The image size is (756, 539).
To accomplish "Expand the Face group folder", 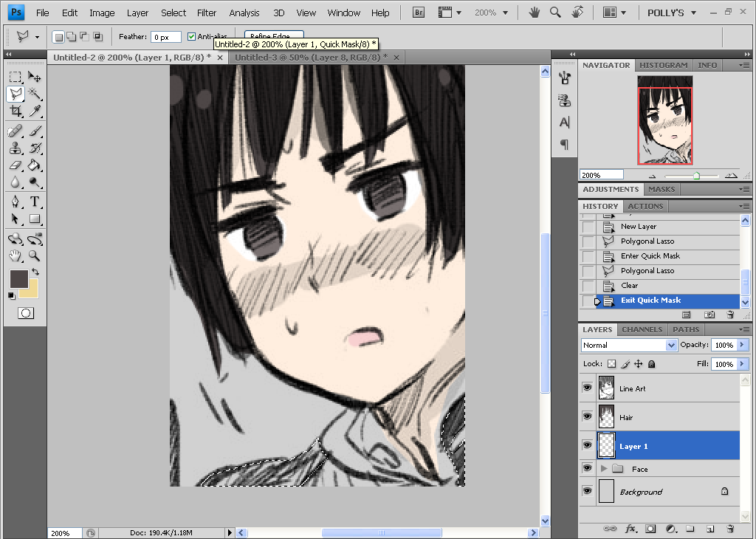I will click(x=604, y=469).
